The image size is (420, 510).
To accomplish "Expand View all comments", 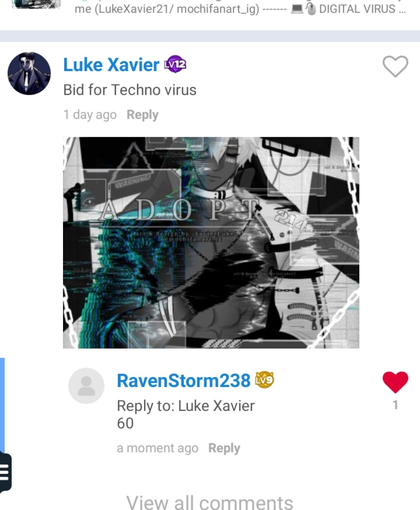I will point(210,502).
